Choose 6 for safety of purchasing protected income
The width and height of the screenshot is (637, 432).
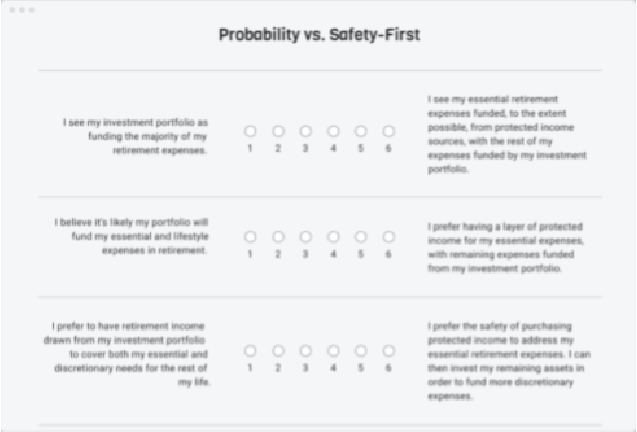(389, 351)
